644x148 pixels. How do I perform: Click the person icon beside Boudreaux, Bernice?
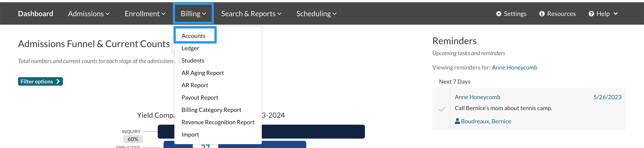coord(457,121)
